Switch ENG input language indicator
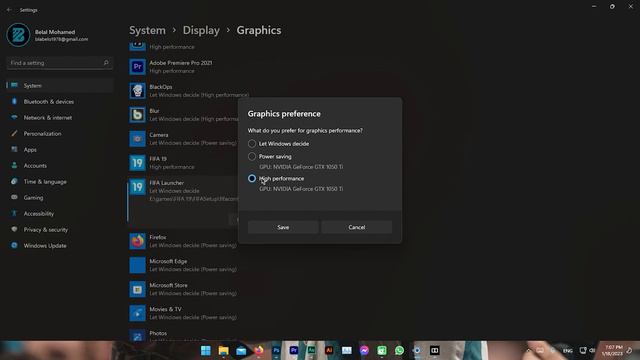Image resolution: width=640 pixels, height=360 pixels. [568, 351]
